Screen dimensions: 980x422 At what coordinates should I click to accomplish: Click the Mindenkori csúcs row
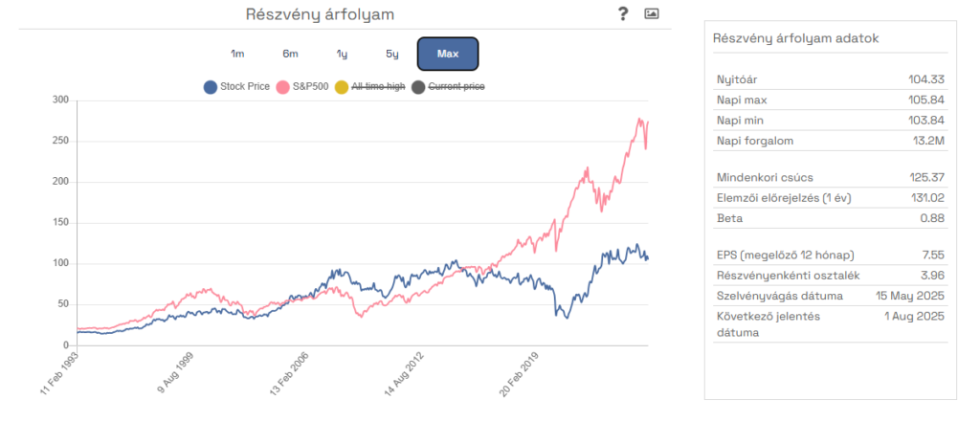click(831, 178)
